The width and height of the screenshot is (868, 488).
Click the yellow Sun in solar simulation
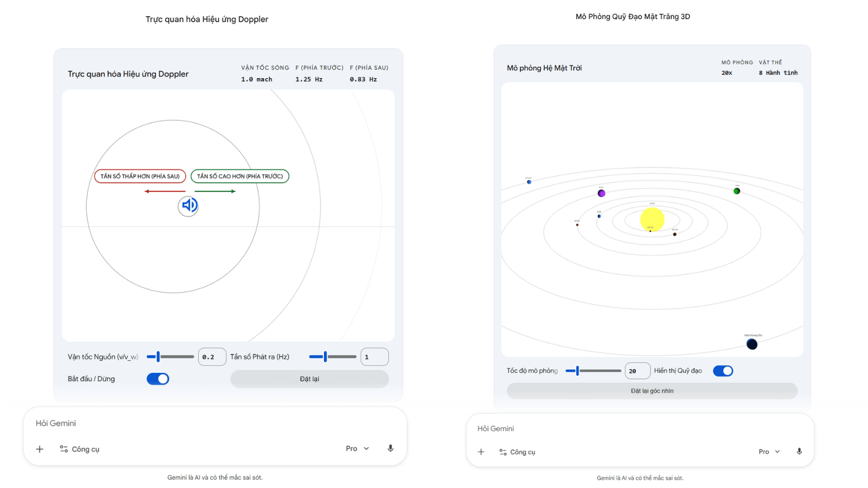click(652, 219)
